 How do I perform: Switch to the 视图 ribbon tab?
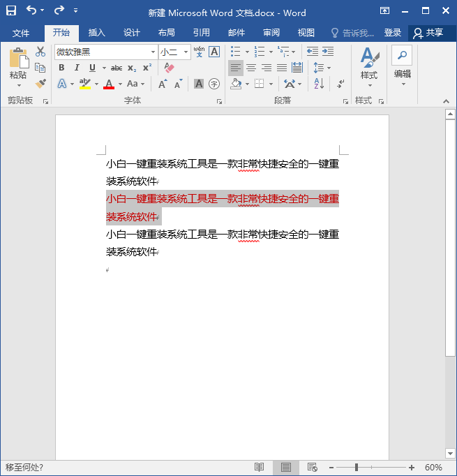click(x=306, y=33)
